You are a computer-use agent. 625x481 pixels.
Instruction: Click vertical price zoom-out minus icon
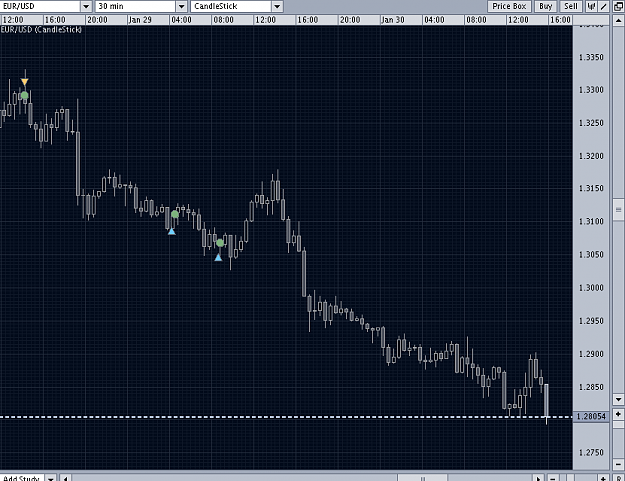(x=618, y=464)
